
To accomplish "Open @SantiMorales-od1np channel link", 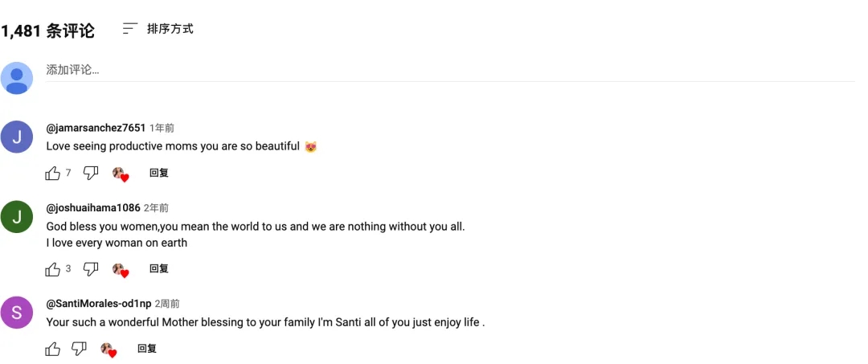I will 99,303.
